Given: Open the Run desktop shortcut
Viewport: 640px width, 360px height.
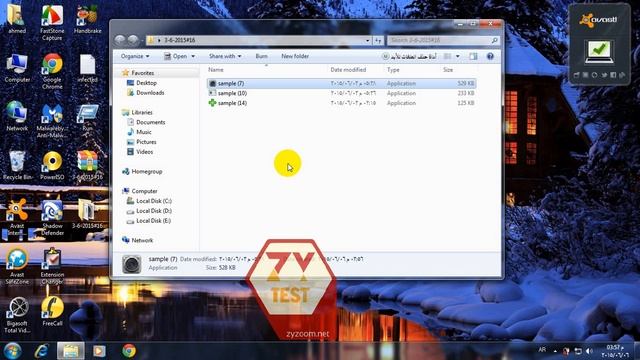Looking at the screenshot, I should (x=87, y=117).
